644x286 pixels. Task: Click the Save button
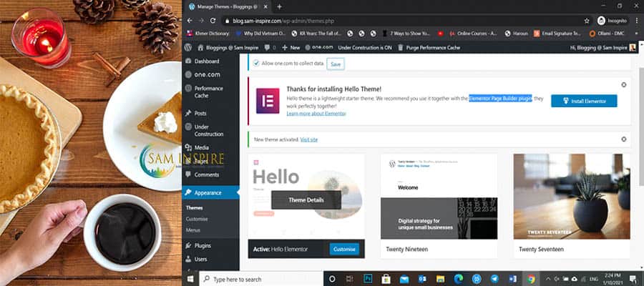coord(336,64)
